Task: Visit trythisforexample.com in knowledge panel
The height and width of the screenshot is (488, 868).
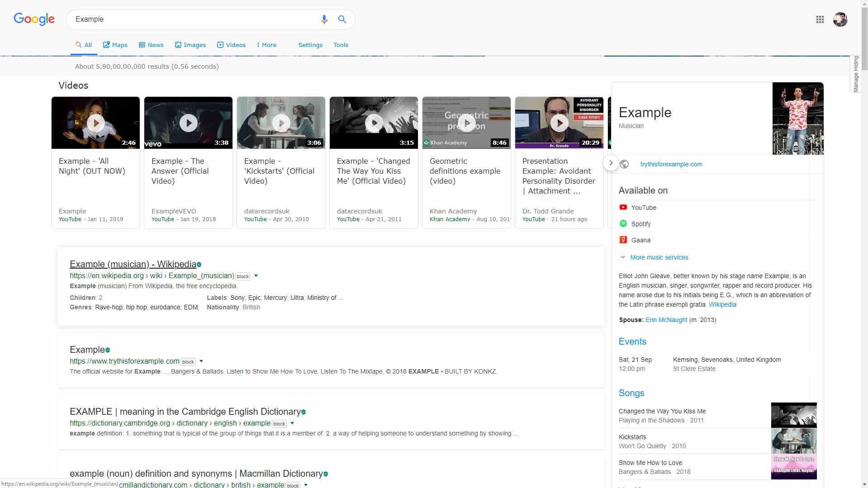Action: (671, 164)
